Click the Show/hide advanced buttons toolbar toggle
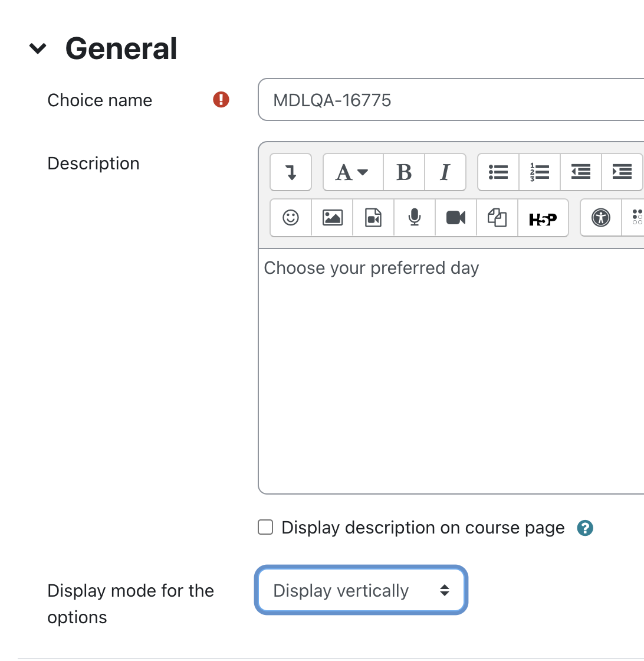This screenshot has height=661, width=644. click(x=291, y=172)
